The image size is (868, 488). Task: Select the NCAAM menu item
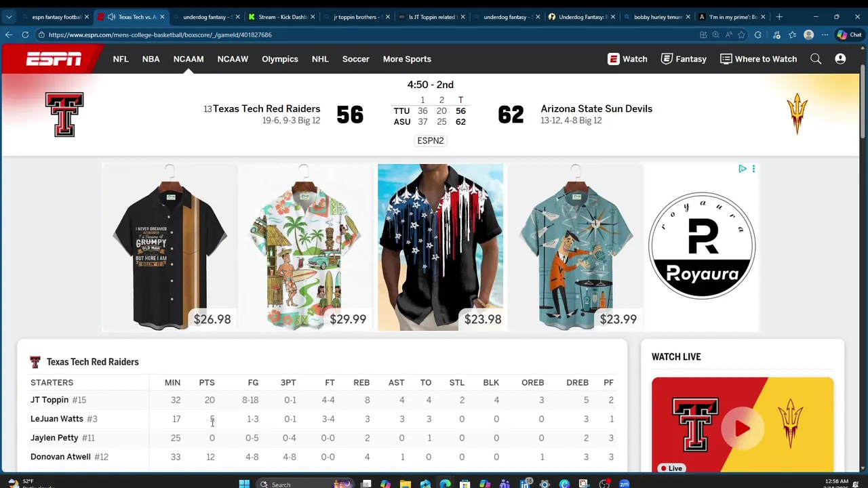coord(189,59)
